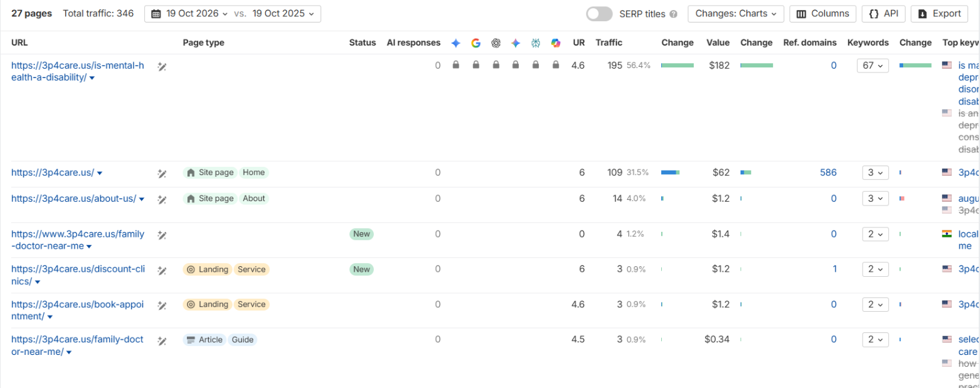This screenshot has height=388, width=980.
Task: Expand the caret menu for is-mental-health-a-disability URL
Action: (x=92, y=78)
